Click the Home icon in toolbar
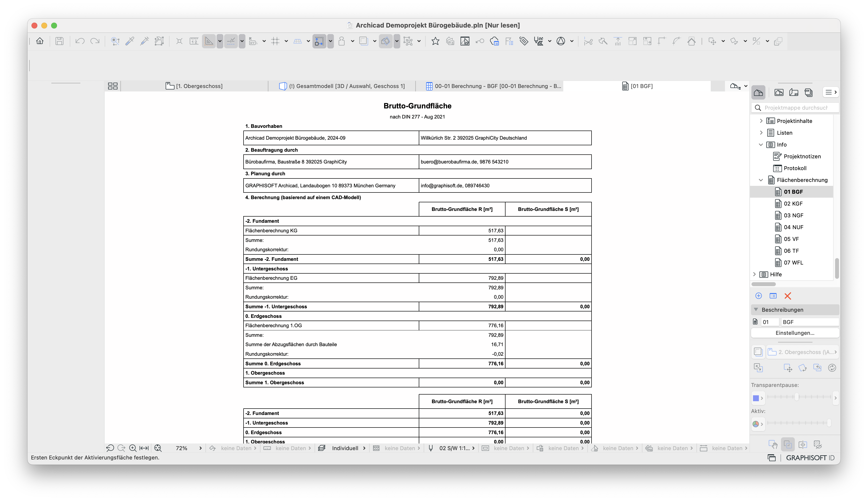868x501 pixels. 40,41
